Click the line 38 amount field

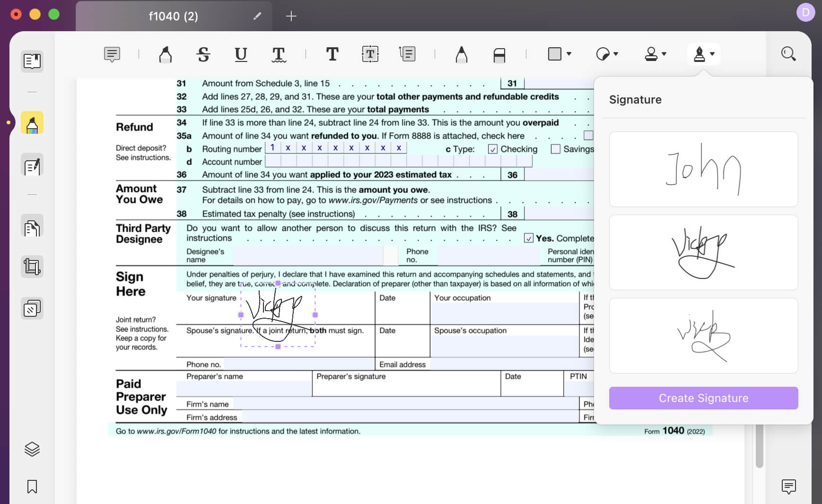click(x=559, y=214)
